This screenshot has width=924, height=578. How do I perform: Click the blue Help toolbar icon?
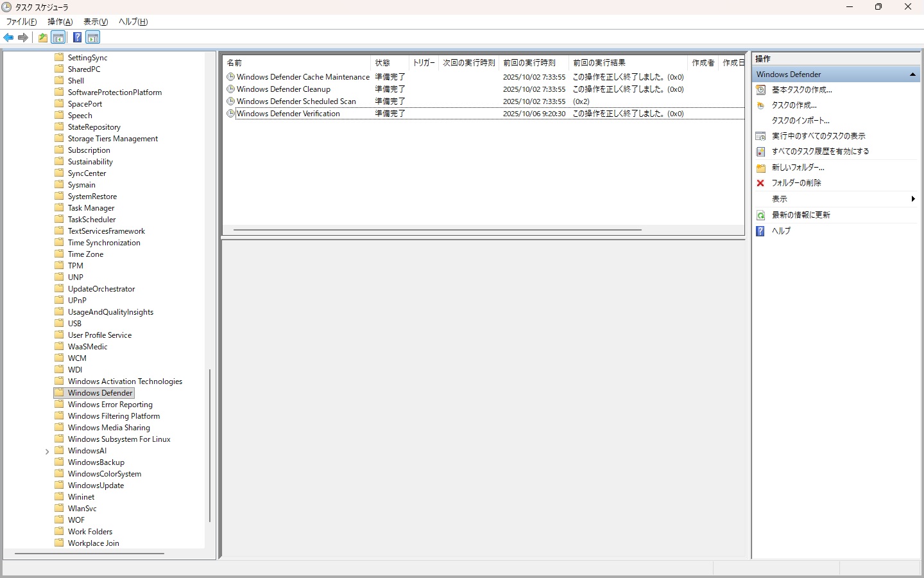77,38
